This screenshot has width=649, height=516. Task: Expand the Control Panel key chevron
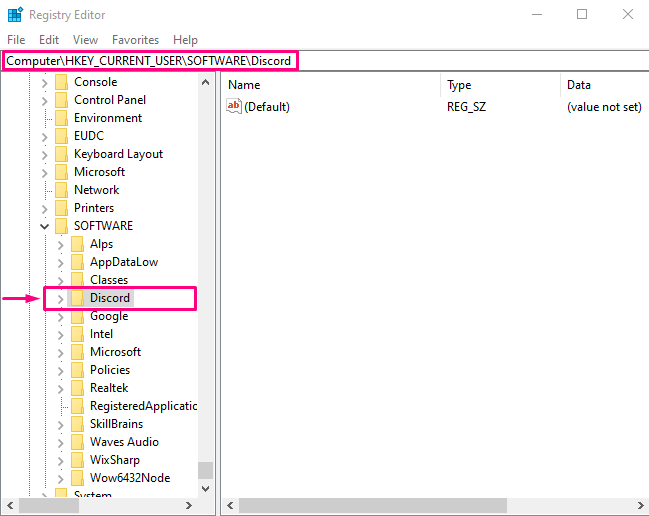45,101
